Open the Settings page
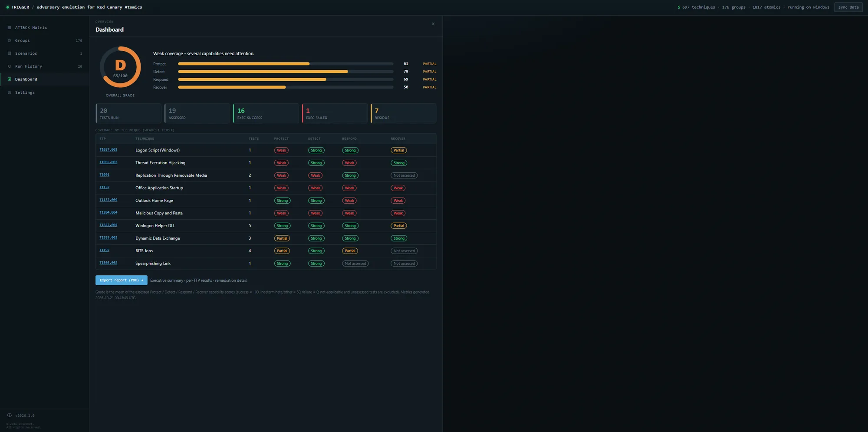Viewport: 868px width, 432px height. (45, 92)
